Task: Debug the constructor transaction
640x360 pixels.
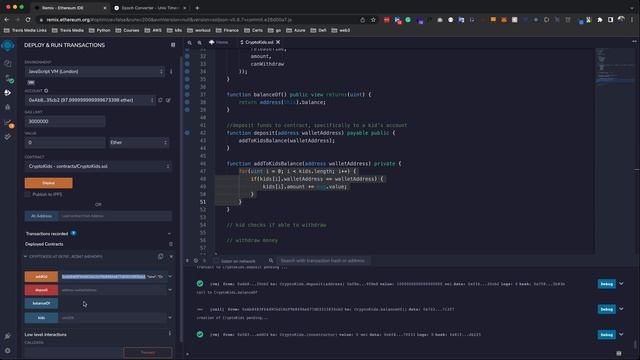Action: pyautogui.click(x=607, y=334)
